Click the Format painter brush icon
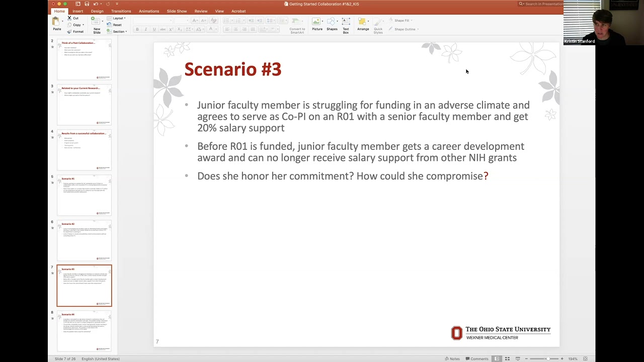Screen dimensions: 644x362 69,32
